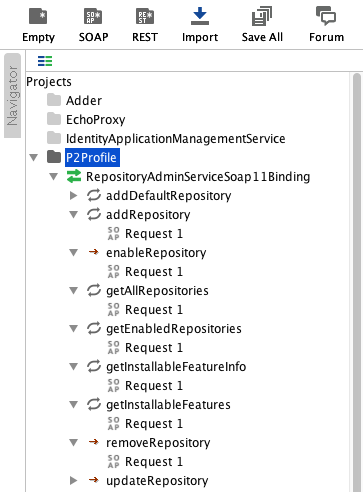This screenshot has height=492, width=363.
Task: Select the Adder project
Action: [x=84, y=100]
